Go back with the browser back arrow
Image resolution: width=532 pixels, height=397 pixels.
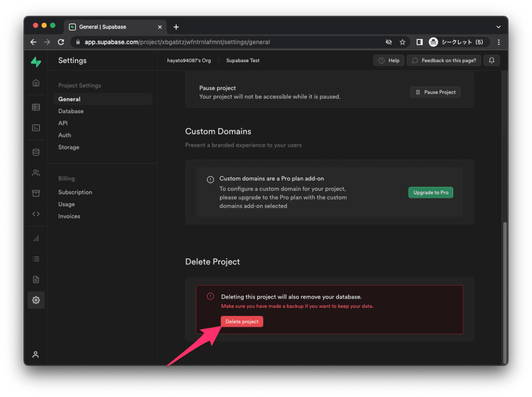point(33,42)
